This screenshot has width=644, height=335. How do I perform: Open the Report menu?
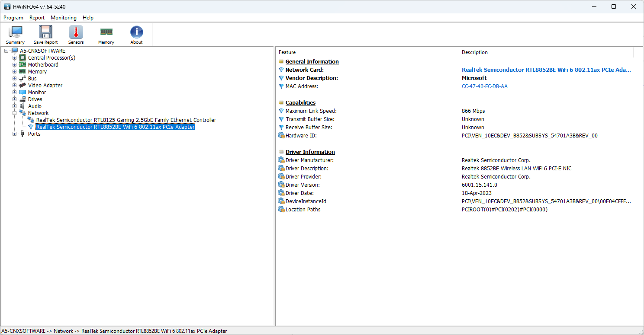point(37,18)
